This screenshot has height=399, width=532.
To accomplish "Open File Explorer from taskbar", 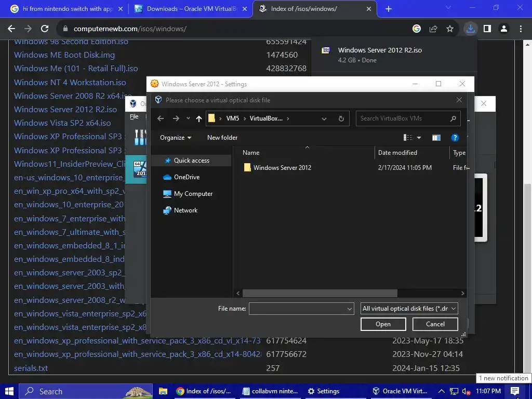I will click(163, 391).
